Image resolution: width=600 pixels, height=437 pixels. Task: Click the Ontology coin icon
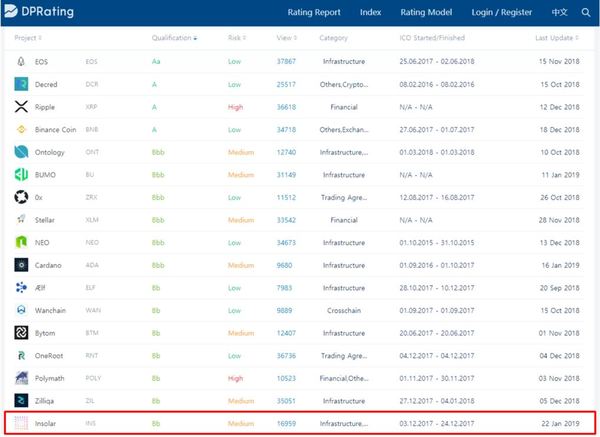pos(21,152)
